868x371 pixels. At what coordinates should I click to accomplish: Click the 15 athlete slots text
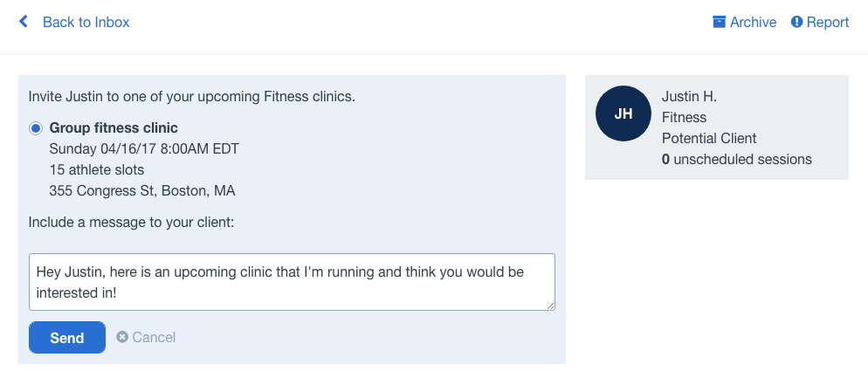pyautogui.click(x=97, y=170)
